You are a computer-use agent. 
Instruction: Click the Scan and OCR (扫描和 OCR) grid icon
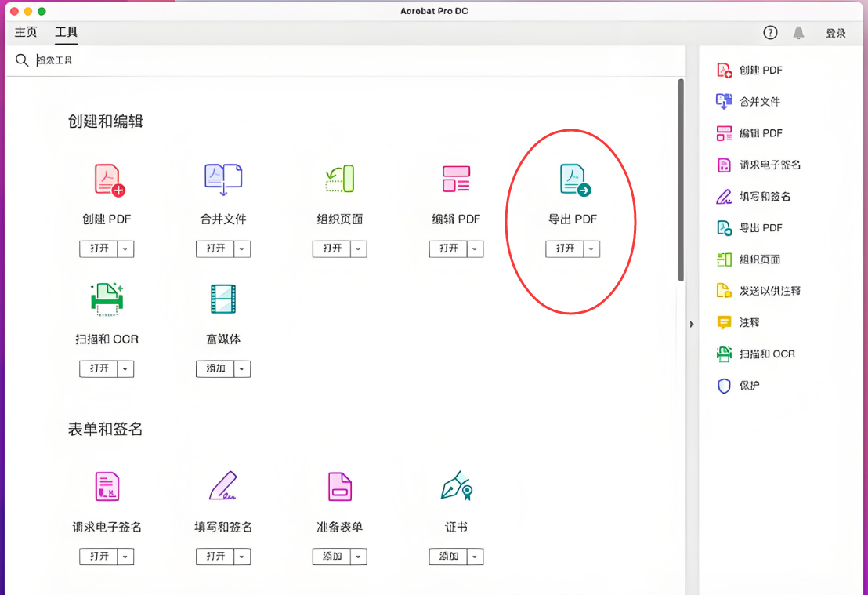pyautogui.click(x=107, y=299)
